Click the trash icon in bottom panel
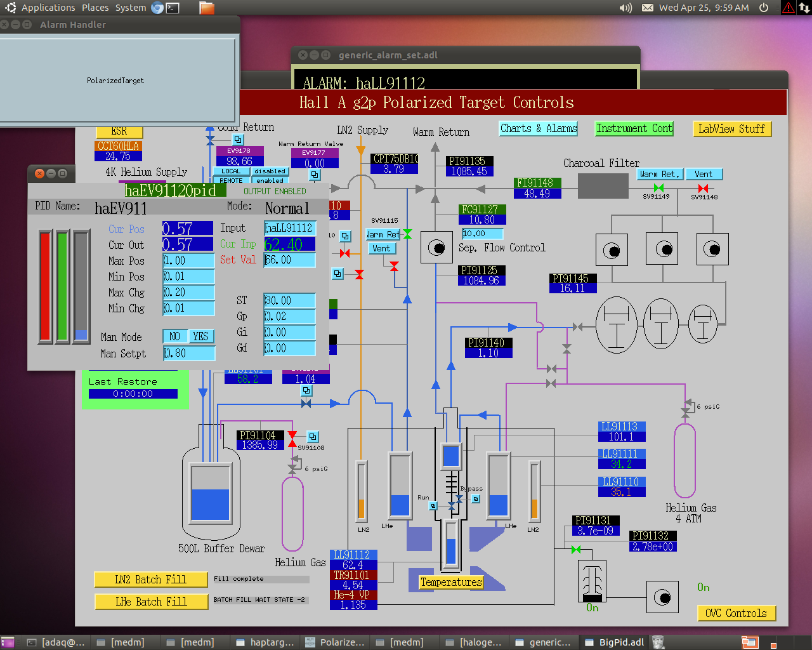The width and height of the screenshot is (812, 650). click(x=658, y=642)
